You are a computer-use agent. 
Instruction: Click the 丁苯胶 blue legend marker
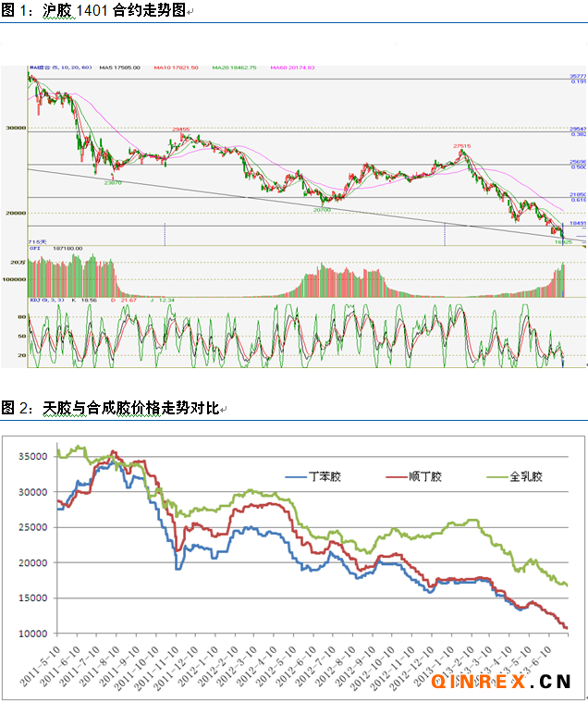coord(295,478)
